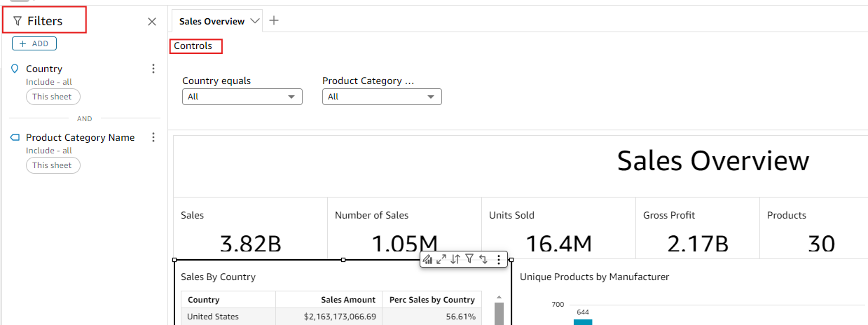The width and height of the screenshot is (868, 325).
Task: Expand Product Category control dropdown
Action: (x=382, y=97)
